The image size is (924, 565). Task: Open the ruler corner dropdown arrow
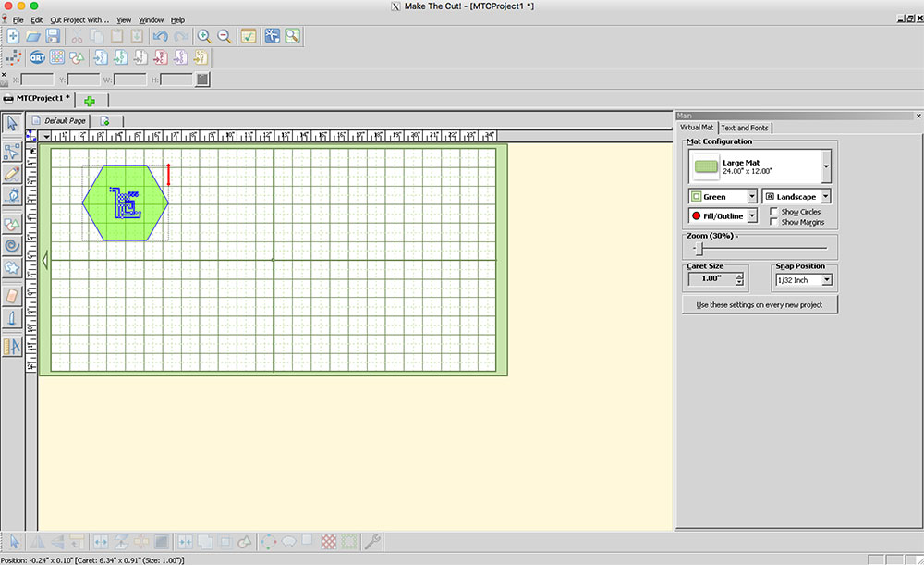click(x=46, y=136)
